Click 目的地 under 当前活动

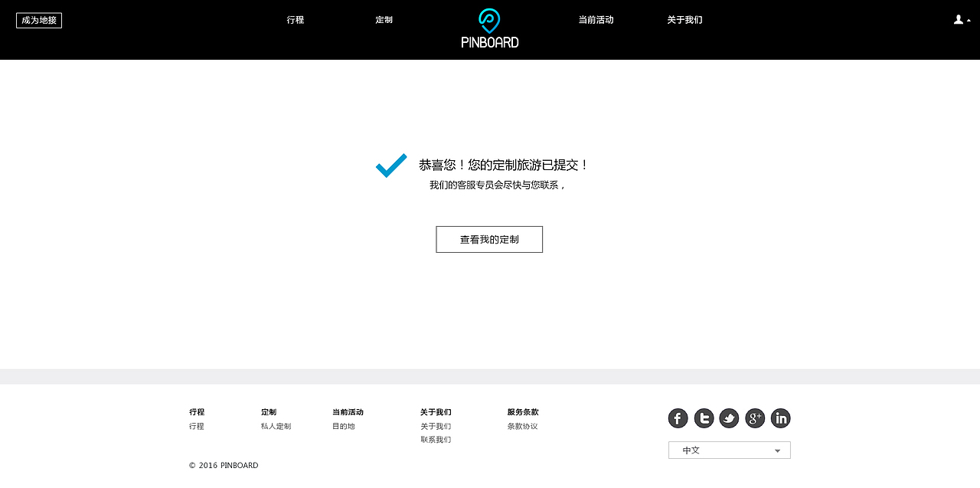click(x=344, y=426)
